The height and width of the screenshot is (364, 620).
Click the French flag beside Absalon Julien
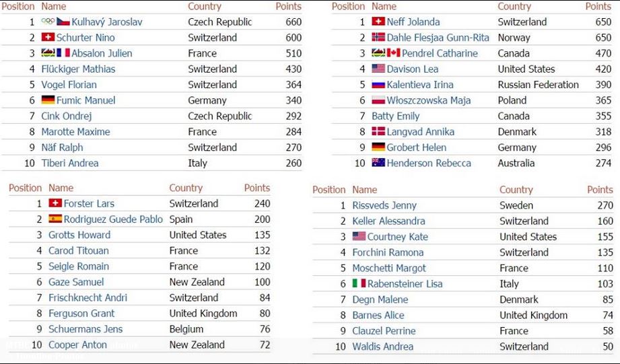(x=63, y=52)
